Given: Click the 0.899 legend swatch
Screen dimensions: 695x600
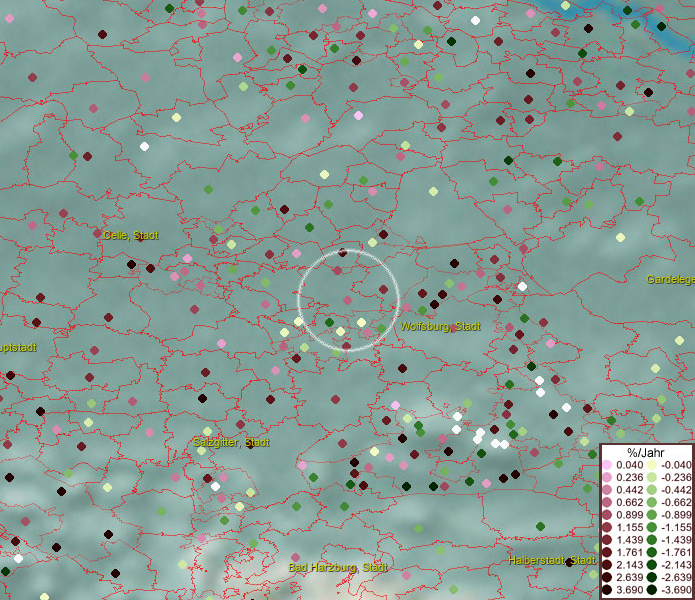Looking at the screenshot, I should 607,514.
